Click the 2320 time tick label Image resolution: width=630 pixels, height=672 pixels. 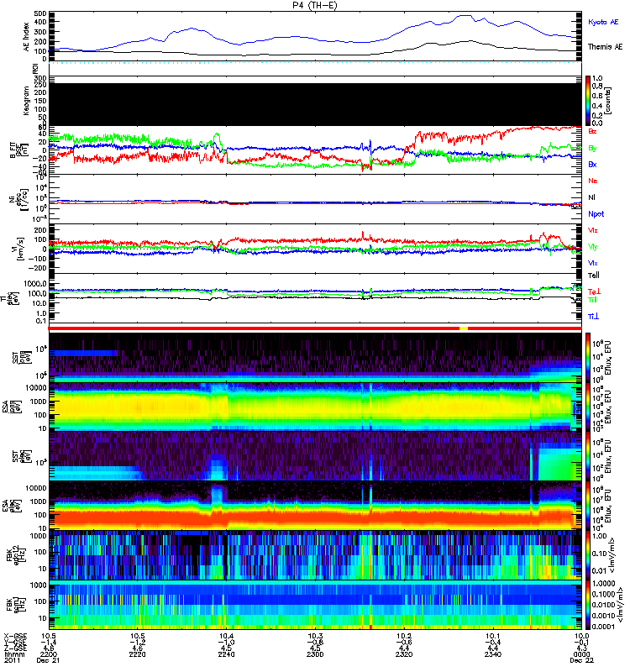[404, 654]
